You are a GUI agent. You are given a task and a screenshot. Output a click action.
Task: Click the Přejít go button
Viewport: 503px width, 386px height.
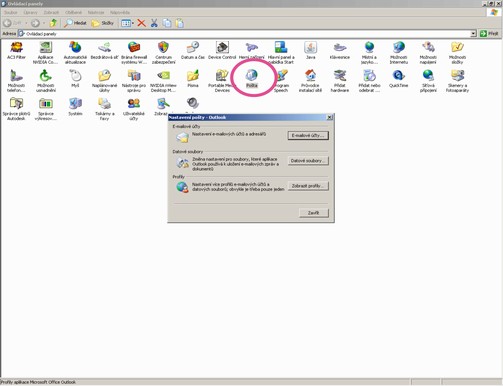point(489,34)
